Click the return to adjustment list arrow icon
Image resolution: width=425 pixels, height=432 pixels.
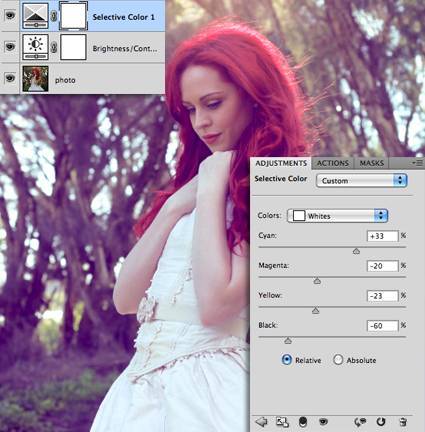262,422
